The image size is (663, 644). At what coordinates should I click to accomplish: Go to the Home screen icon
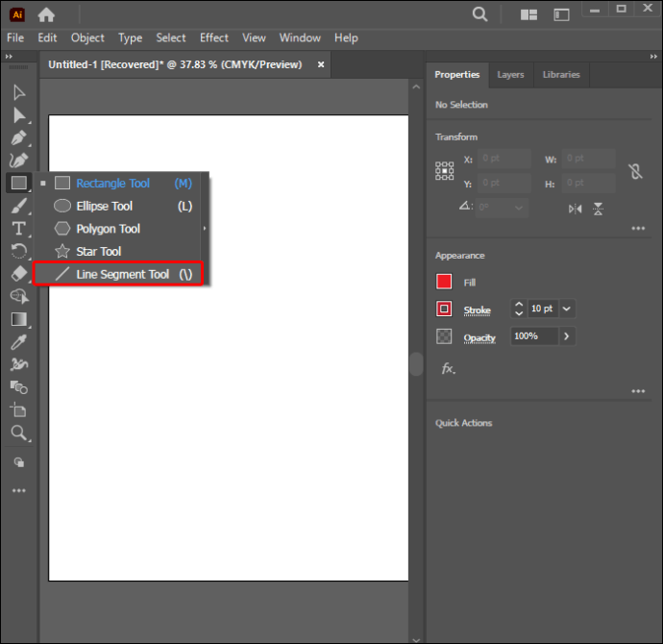(x=46, y=15)
